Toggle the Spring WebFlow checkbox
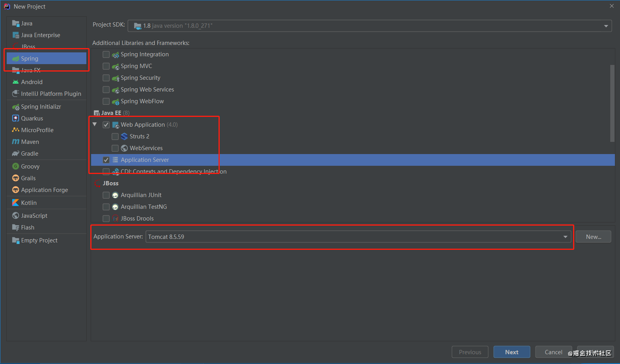This screenshot has width=620, height=364. pos(106,101)
